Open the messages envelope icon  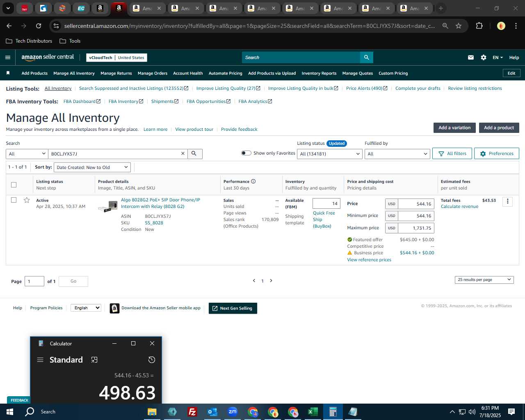click(471, 57)
